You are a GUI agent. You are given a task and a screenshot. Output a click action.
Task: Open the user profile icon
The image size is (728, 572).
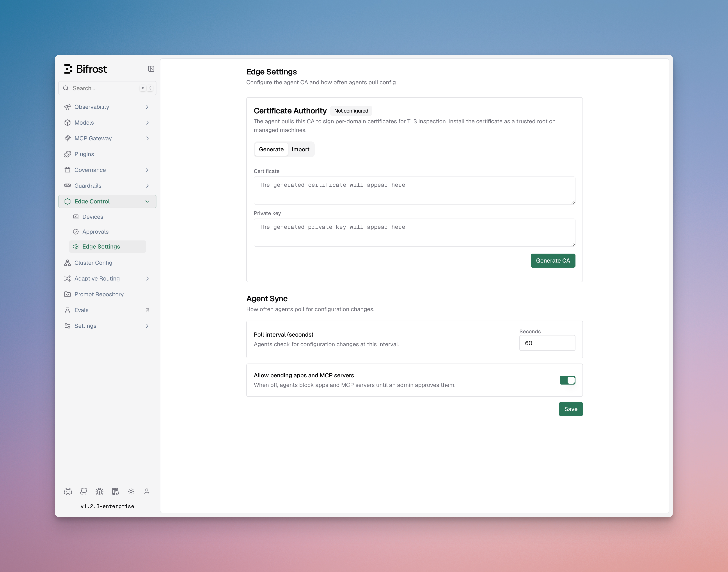point(147,491)
